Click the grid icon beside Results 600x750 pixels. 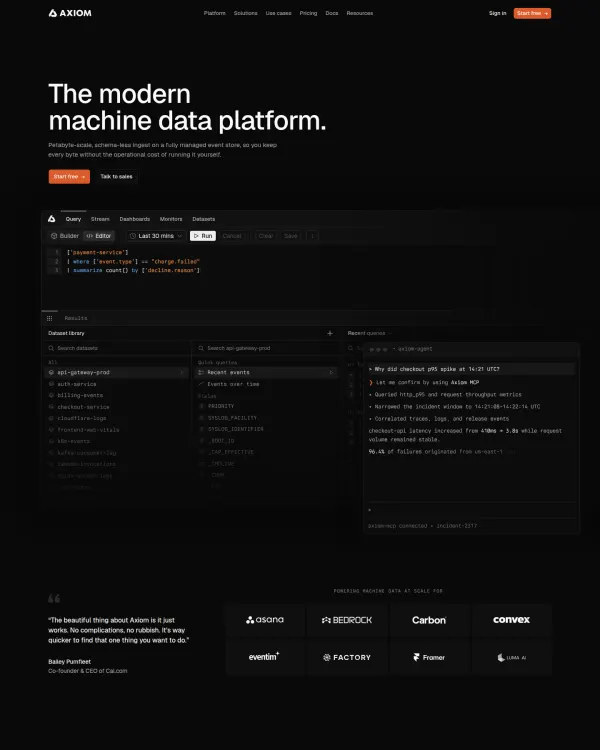pyautogui.click(x=50, y=318)
